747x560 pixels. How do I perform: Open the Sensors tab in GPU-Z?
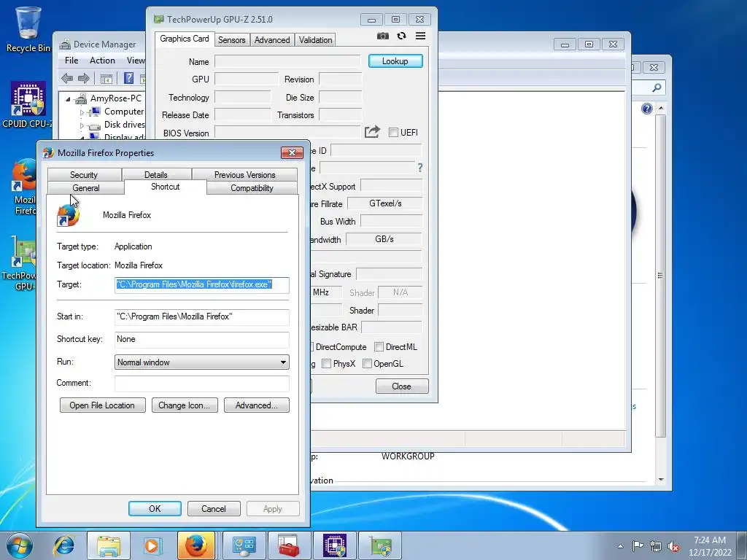231,40
